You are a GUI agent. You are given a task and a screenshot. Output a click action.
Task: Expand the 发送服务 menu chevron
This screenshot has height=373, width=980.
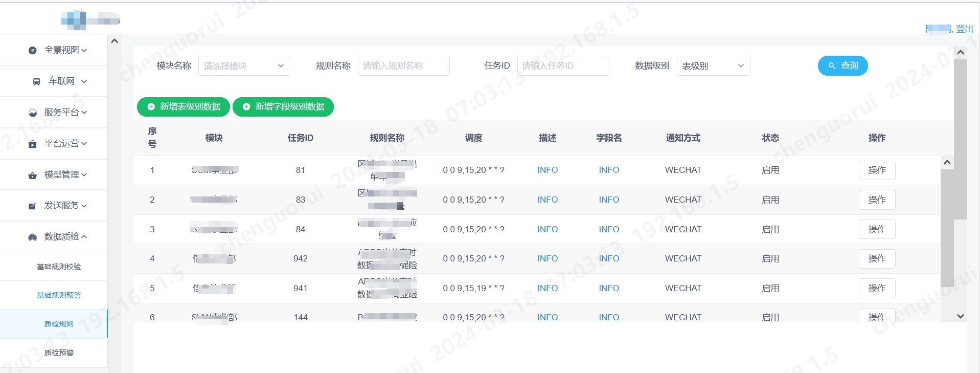tap(84, 206)
